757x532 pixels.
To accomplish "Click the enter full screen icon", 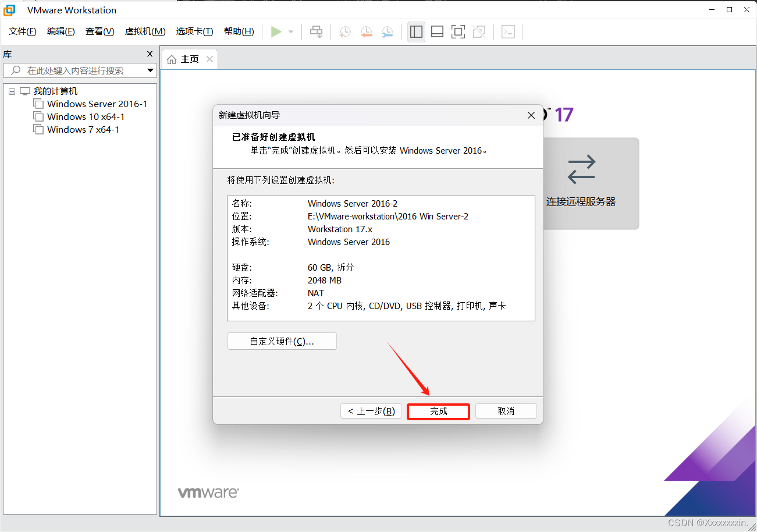I will [458, 31].
